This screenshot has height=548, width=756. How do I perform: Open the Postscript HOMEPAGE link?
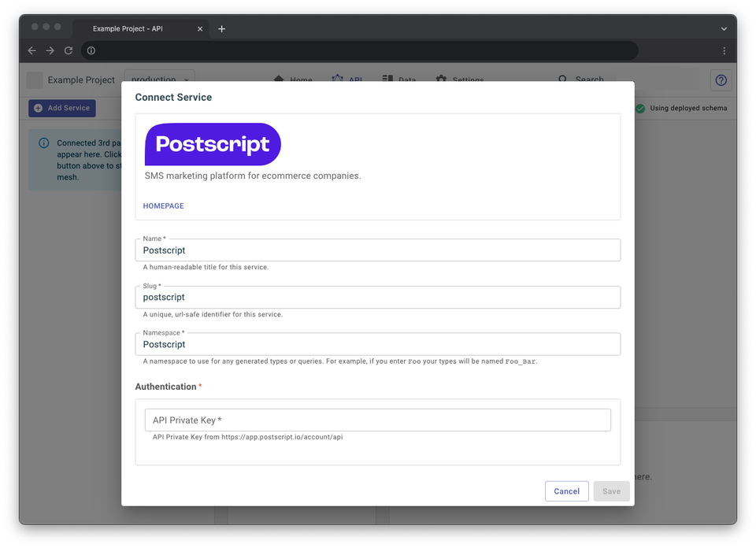click(163, 205)
